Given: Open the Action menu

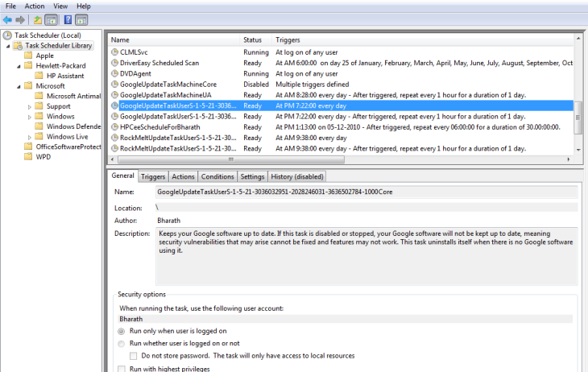Looking at the screenshot, I should point(35,6).
